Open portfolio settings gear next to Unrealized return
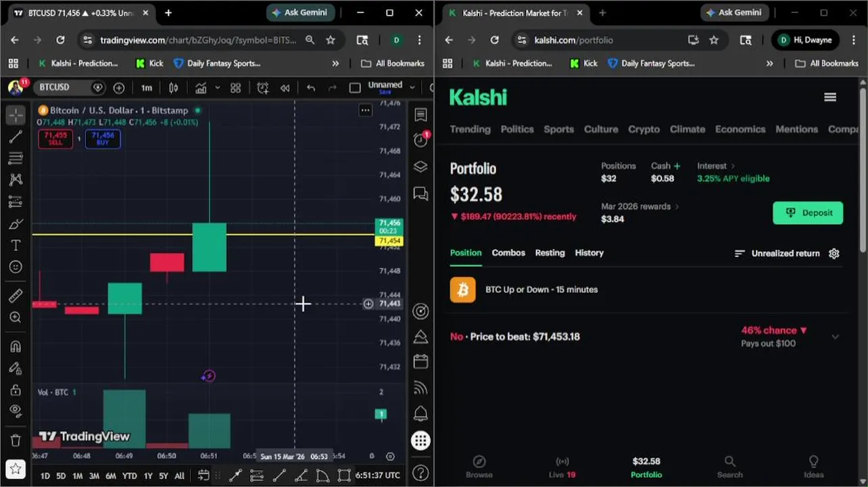The image size is (868, 487). [834, 253]
